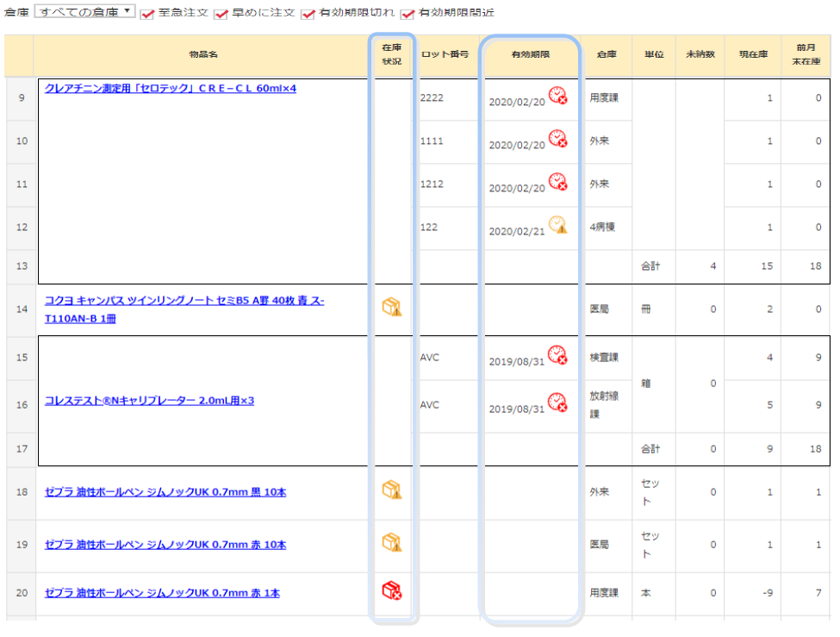Open コレステスト Nキャリブレーター item link
This screenshot has height=637, width=840.
149,401
